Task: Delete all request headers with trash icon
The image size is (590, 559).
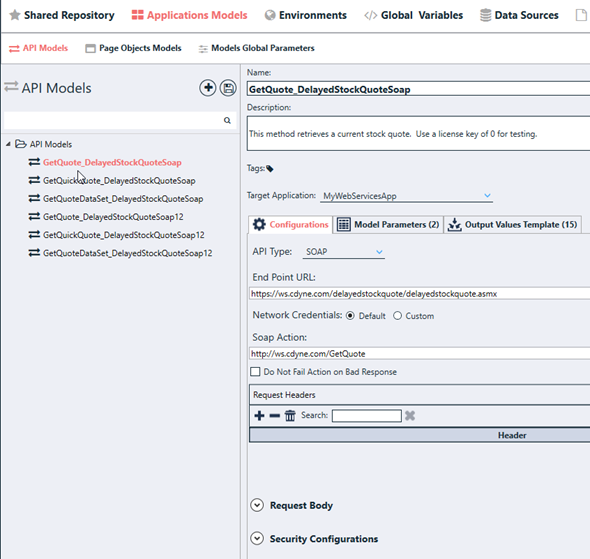Action: [x=290, y=416]
